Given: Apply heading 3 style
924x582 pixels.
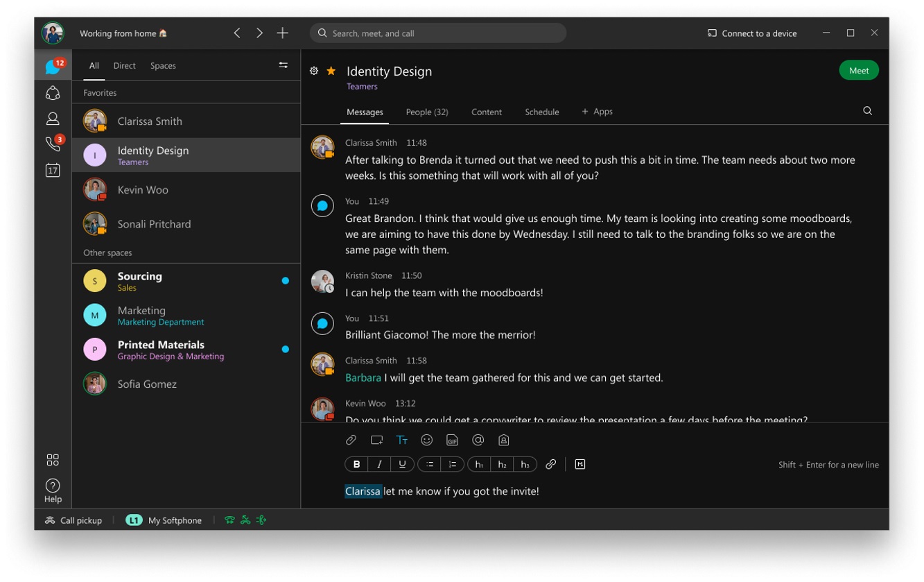Looking at the screenshot, I should pyautogui.click(x=525, y=465).
